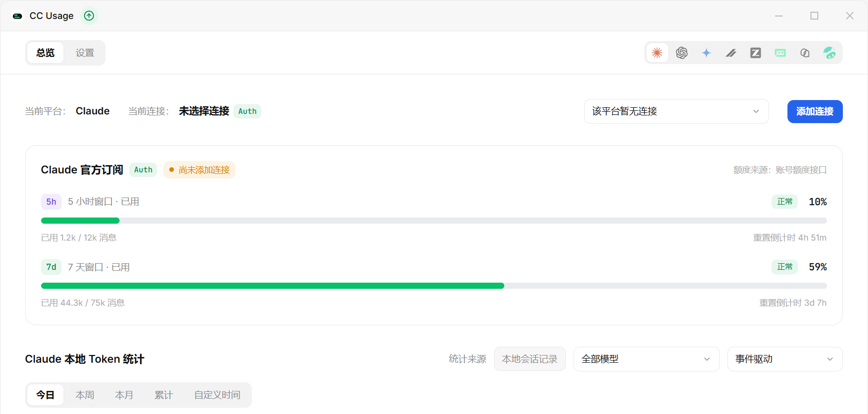868x414 pixels.
Task: Open the 该平台暂无连接 connection dropdown
Action: 677,111
